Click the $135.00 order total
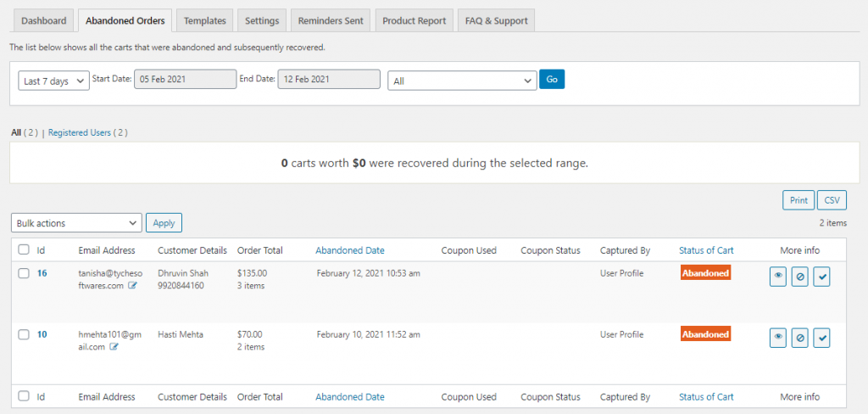The height and width of the screenshot is (414, 868). (252, 273)
